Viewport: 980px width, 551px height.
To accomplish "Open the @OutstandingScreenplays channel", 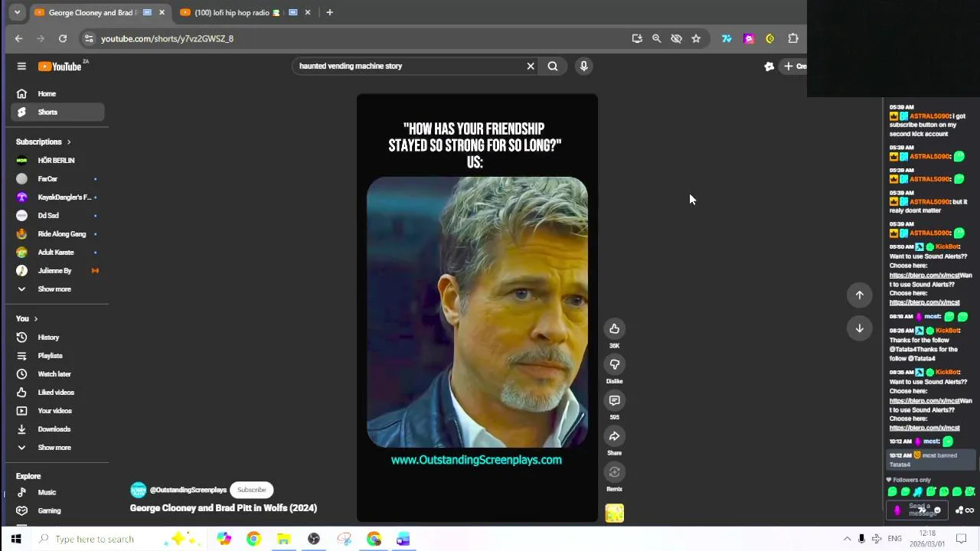I will 188,490.
